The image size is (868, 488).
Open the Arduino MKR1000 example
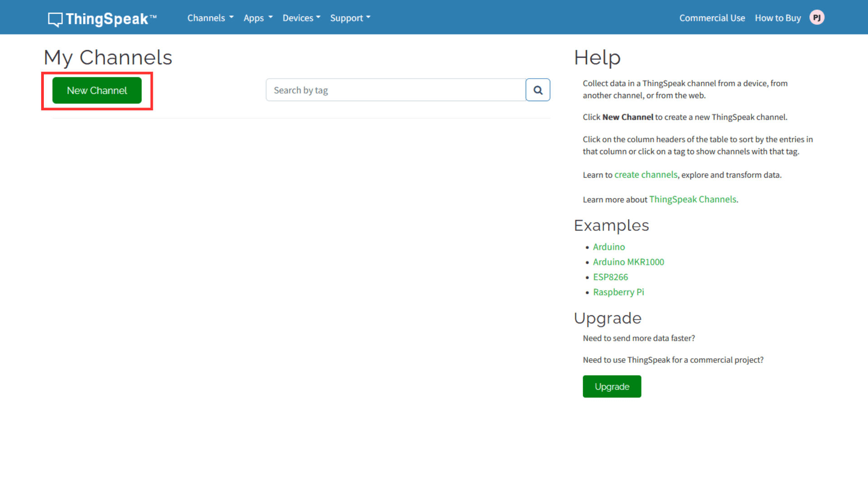[628, 262]
